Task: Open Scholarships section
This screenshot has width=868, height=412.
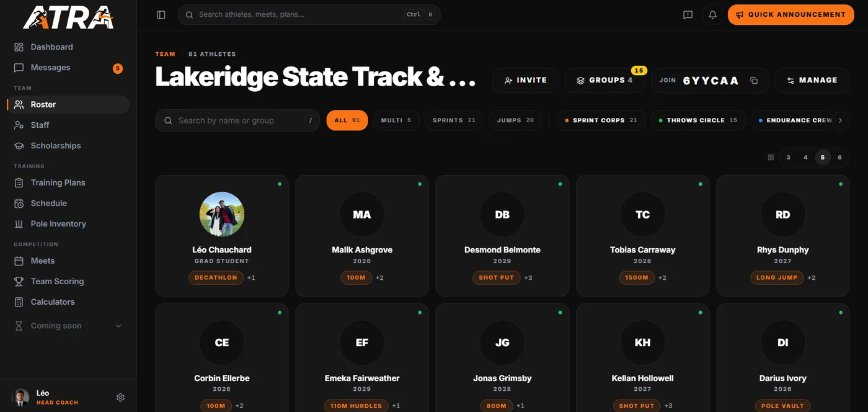Action: [68, 146]
